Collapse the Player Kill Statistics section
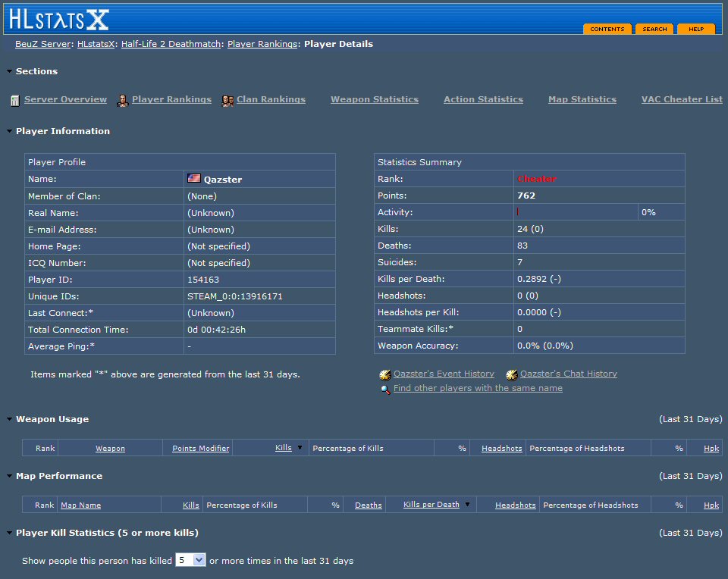The width and height of the screenshot is (728, 579). [9, 533]
